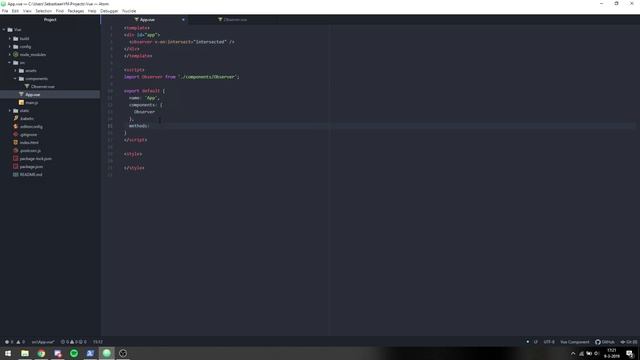Open the Windows Start menu
640x360 pixels.
click(x=8, y=353)
